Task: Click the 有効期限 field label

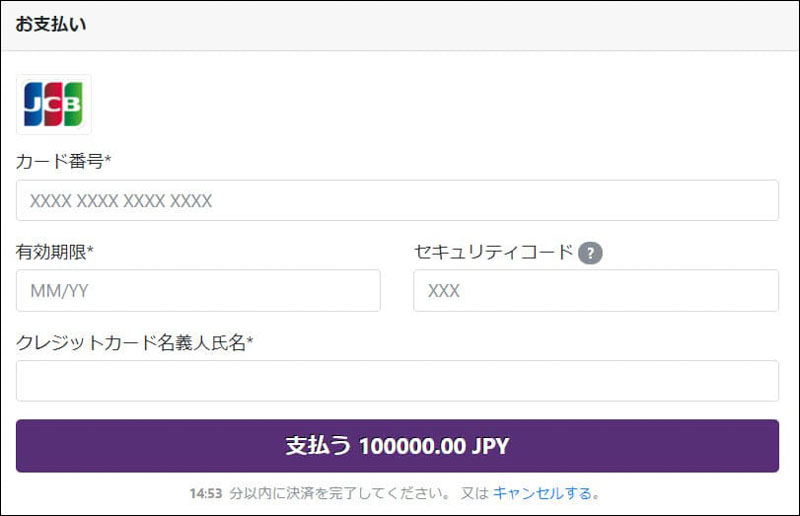Action: [x=51, y=252]
